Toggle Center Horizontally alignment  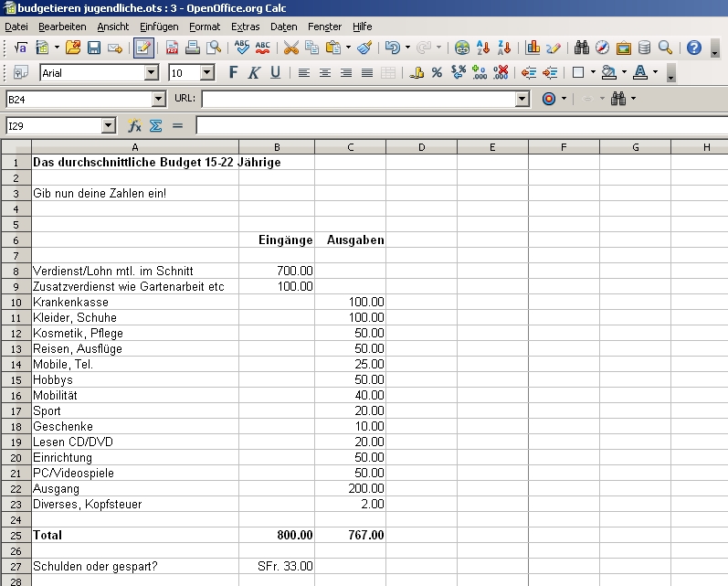point(325,72)
